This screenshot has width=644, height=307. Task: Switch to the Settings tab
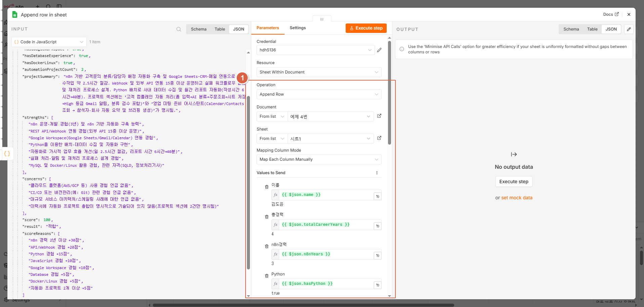pyautogui.click(x=298, y=28)
